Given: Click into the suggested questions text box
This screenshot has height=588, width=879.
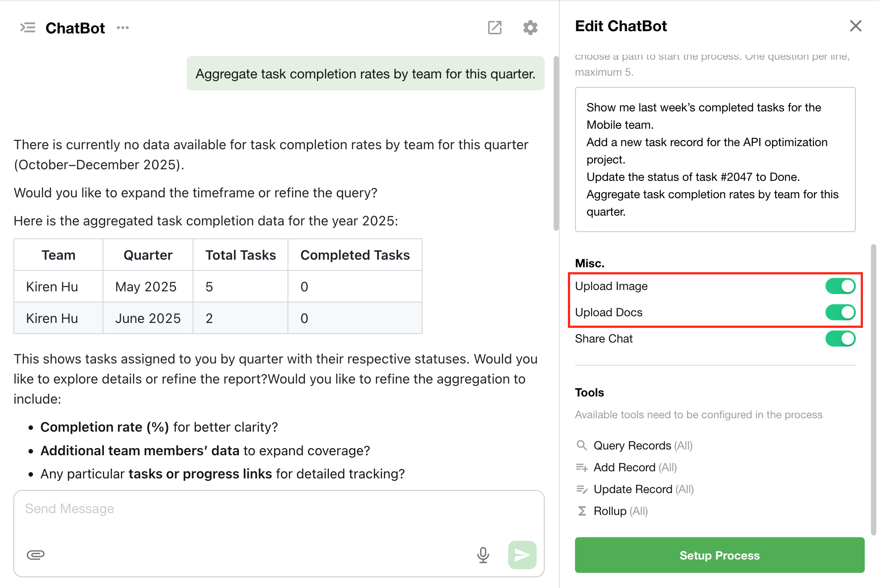Looking at the screenshot, I should point(715,159).
